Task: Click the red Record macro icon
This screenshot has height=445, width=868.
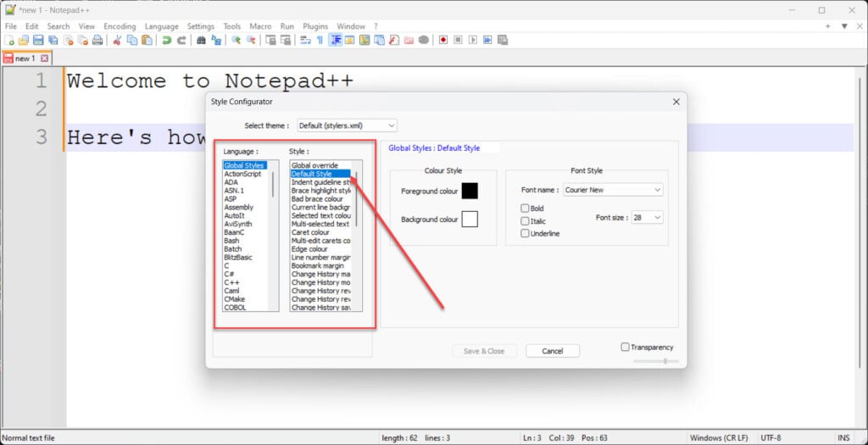Action: 442,40
